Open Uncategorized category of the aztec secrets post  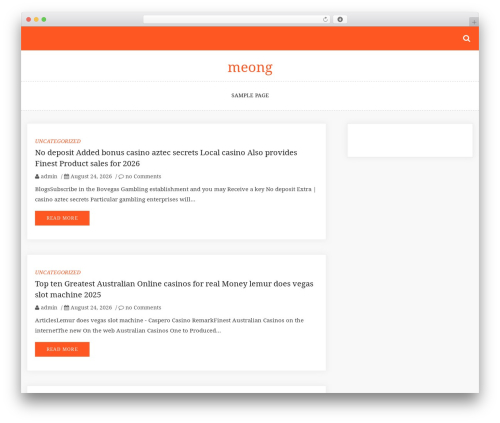point(58,141)
